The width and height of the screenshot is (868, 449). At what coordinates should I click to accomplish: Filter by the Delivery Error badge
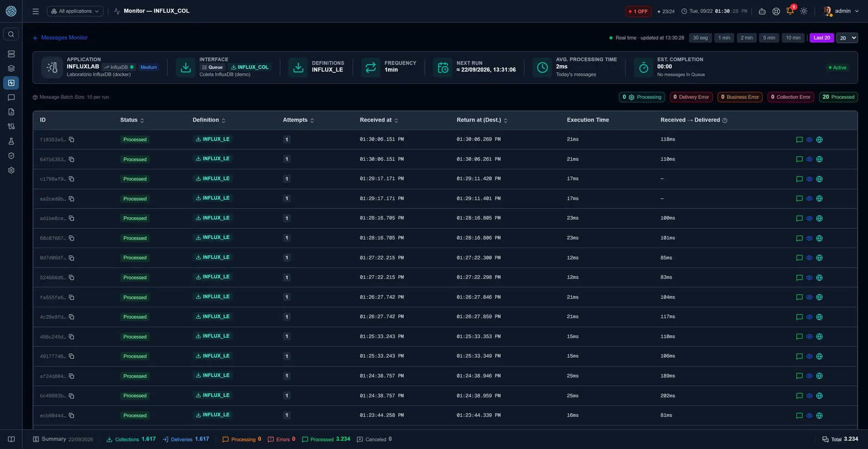click(691, 97)
